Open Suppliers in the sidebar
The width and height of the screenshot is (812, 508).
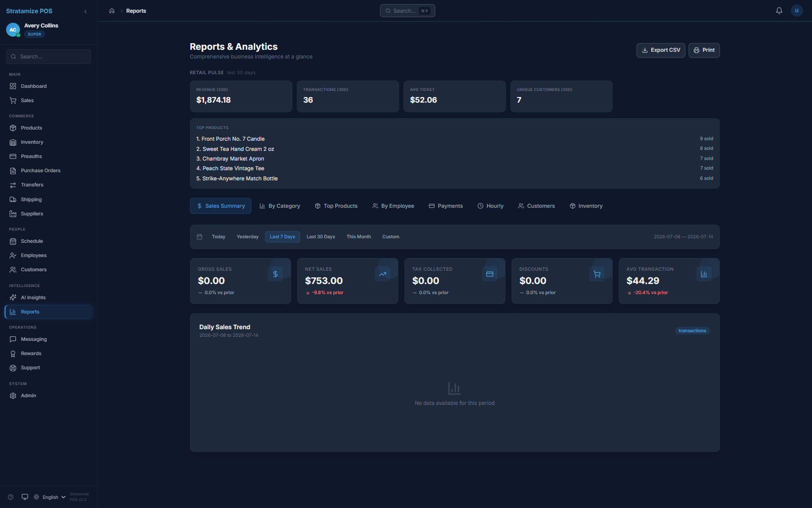49,214
